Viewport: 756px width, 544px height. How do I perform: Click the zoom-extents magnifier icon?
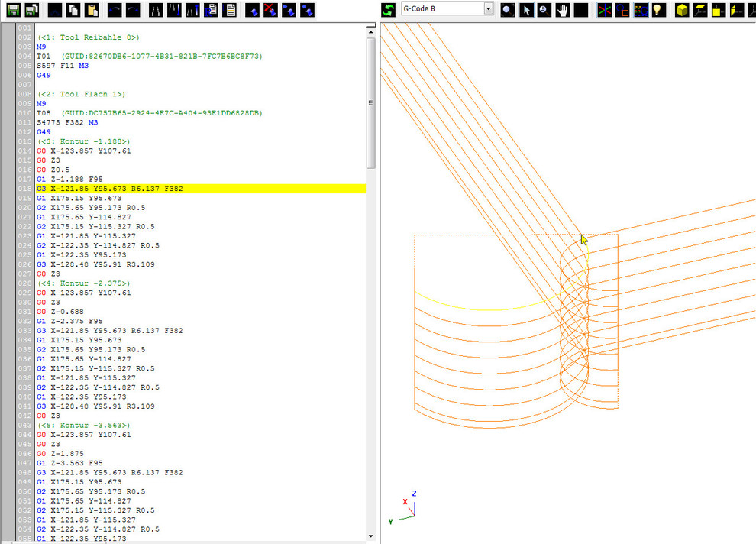click(507, 10)
